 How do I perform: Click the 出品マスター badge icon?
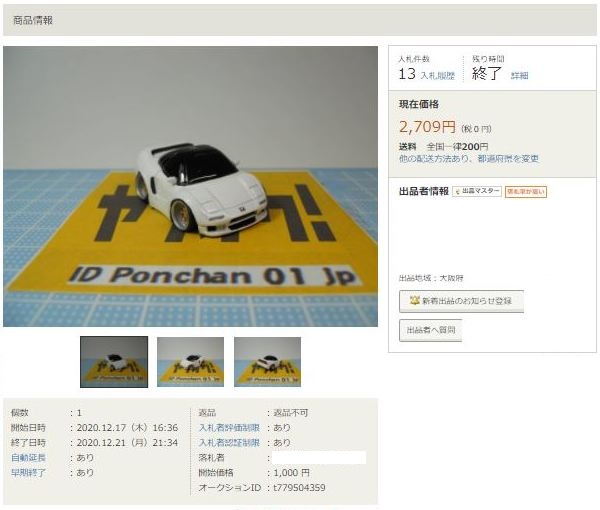pyautogui.click(x=457, y=191)
